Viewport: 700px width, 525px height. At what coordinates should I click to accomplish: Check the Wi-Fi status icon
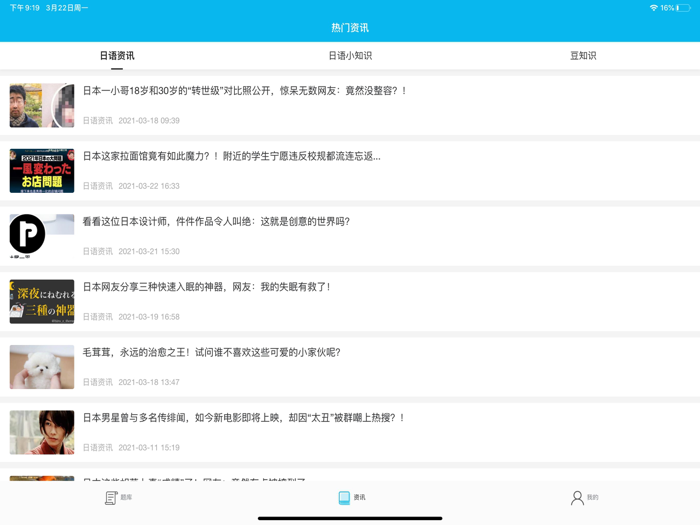(654, 8)
